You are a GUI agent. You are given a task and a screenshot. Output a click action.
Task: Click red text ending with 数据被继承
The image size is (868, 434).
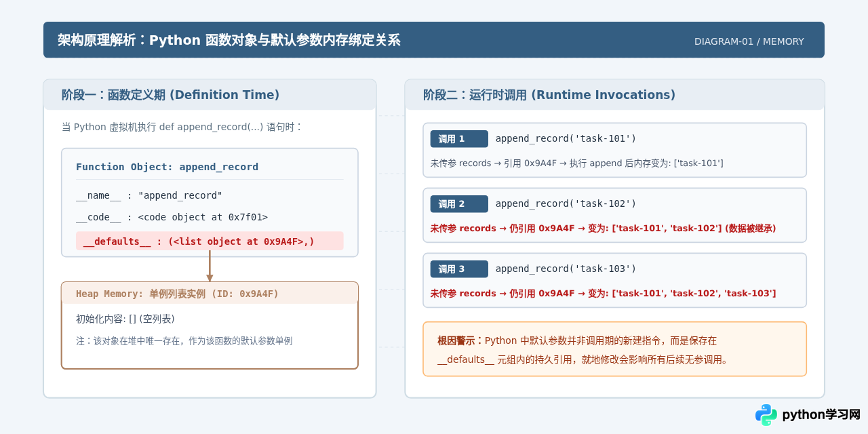(603, 229)
